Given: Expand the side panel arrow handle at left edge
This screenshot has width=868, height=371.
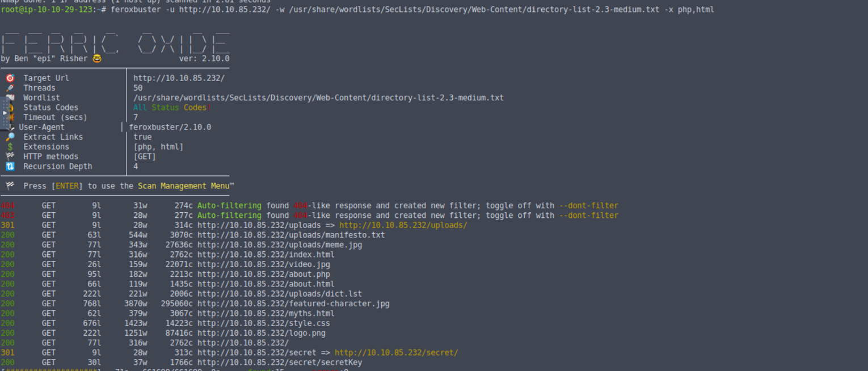Looking at the screenshot, I should click(x=5, y=113).
